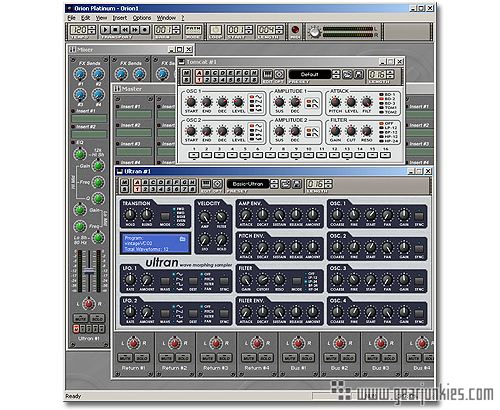
Task: Click the Ultran LFO. 1 Dest button
Action: pos(193,281)
